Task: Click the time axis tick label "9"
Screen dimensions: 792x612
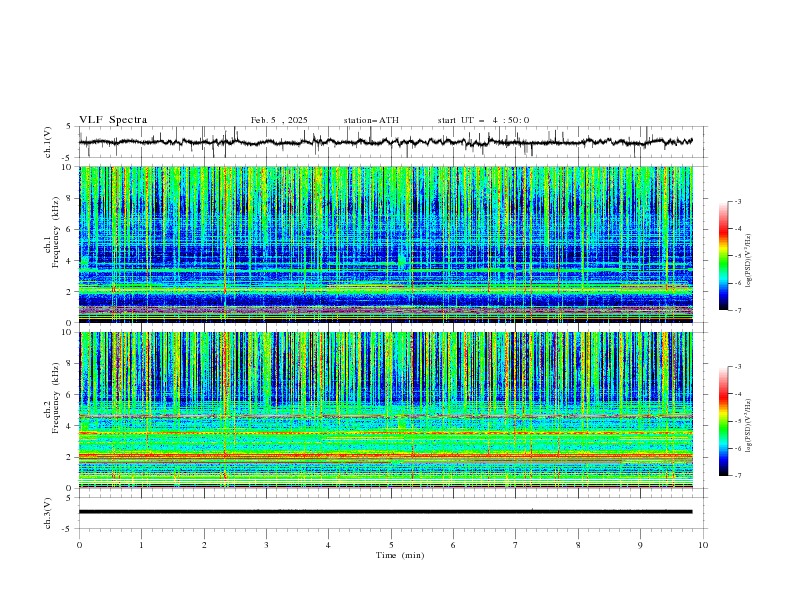Action: point(640,545)
